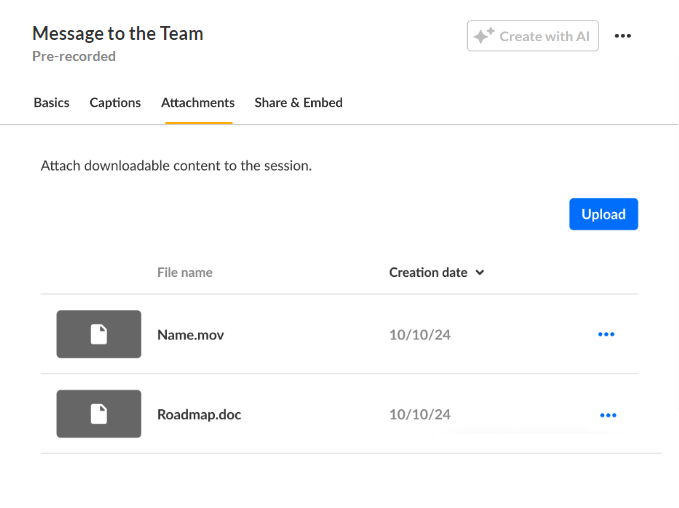The width and height of the screenshot is (679, 508).
Task: Go to the Share & Embed tab
Action: pos(298,102)
